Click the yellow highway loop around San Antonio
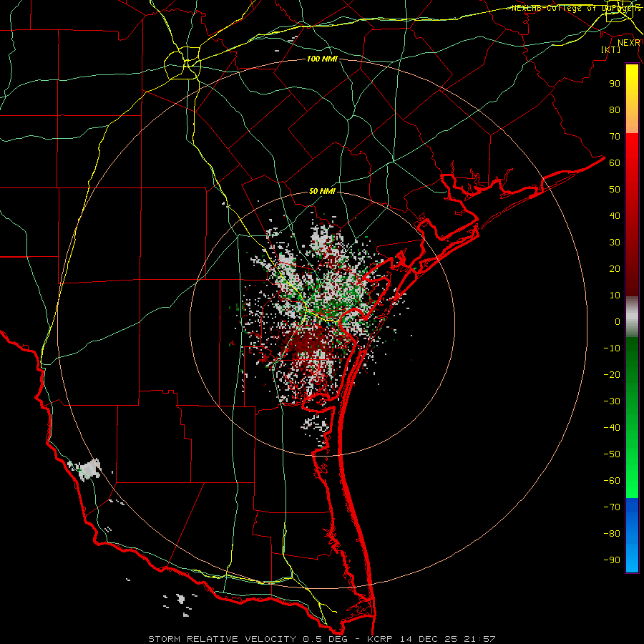 pos(182,63)
